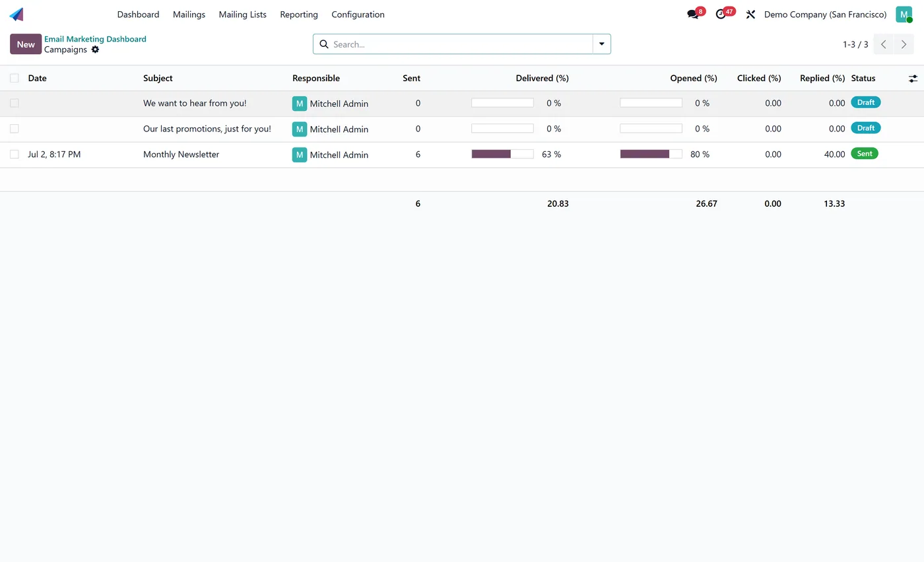The height and width of the screenshot is (562, 924).
Task: Open the 'Monthly Newsletter' mailing
Action: pyautogui.click(x=181, y=154)
